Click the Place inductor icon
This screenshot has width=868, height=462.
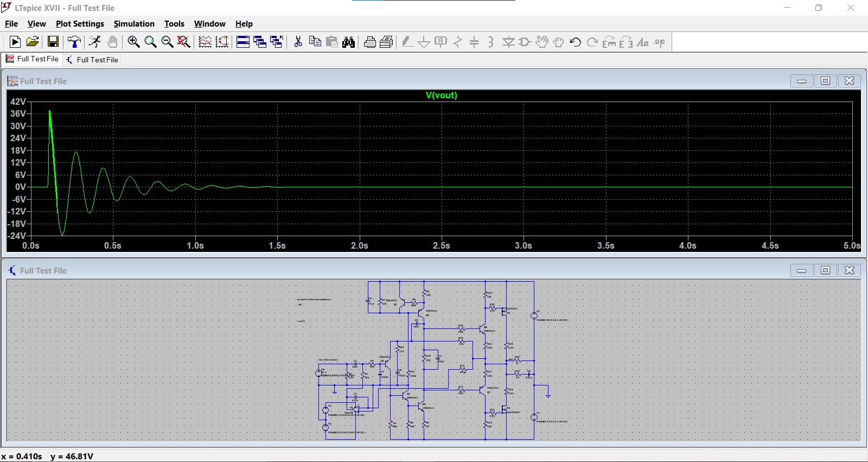pyautogui.click(x=491, y=42)
